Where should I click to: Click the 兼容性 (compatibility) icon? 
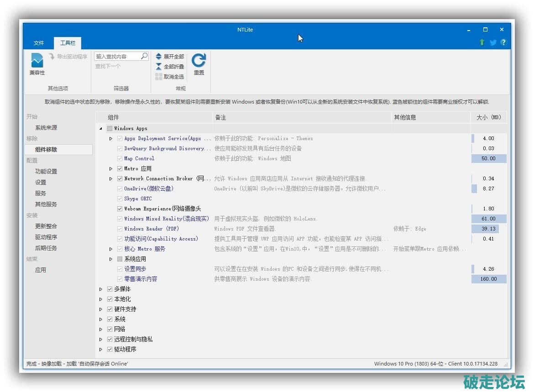tap(37, 60)
